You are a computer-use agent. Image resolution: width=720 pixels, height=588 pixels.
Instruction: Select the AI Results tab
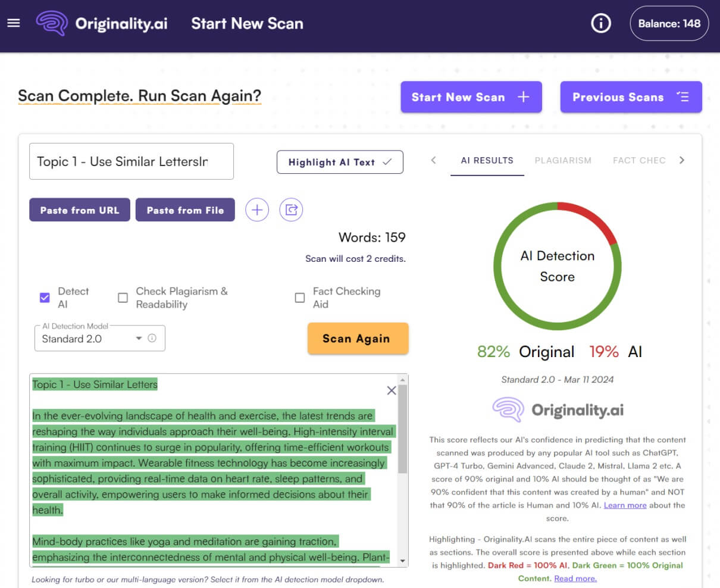[487, 160]
